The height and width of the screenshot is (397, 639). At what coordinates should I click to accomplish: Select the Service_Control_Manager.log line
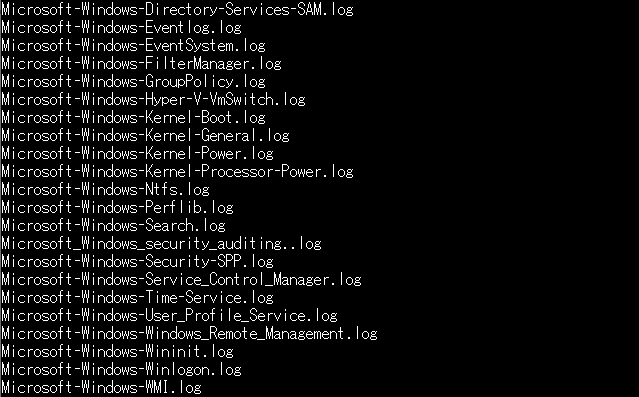pyautogui.click(x=181, y=279)
